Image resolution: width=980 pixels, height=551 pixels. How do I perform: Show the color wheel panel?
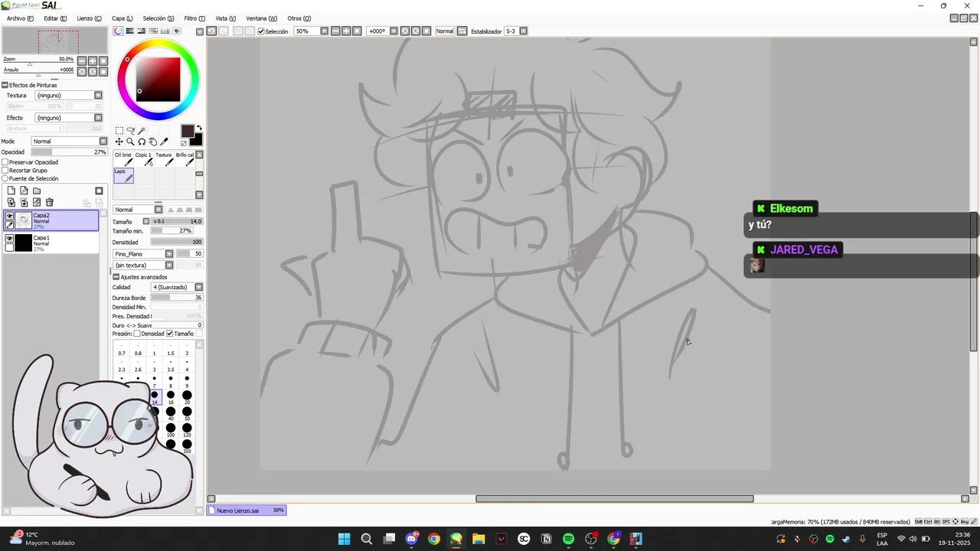tap(118, 31)
